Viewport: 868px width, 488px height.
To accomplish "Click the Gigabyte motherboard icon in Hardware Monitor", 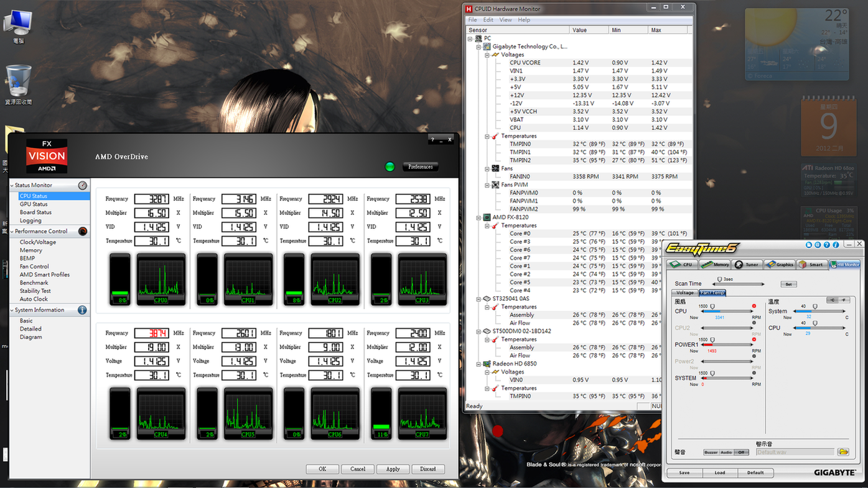I will pyautogui.click(x=487, y=47).
